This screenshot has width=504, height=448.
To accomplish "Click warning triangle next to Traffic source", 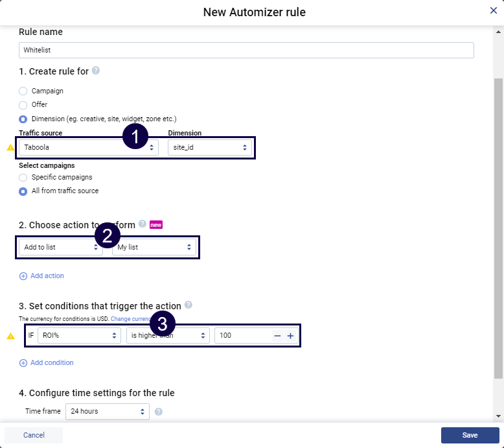I will (x=10, y=148).
